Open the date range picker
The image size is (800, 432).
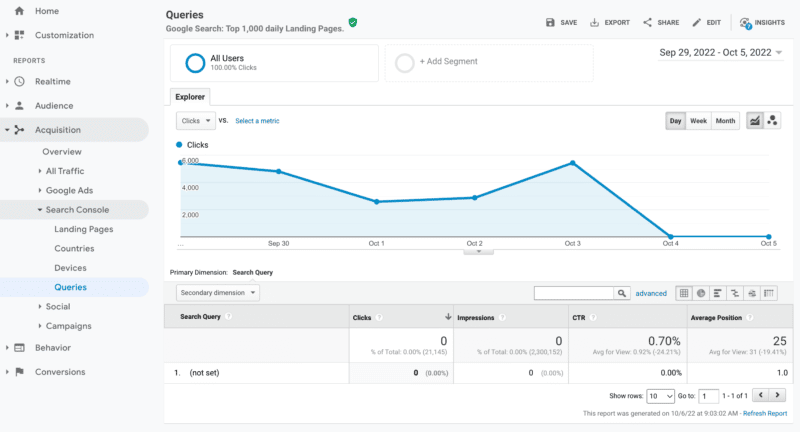tap(721, 52)
